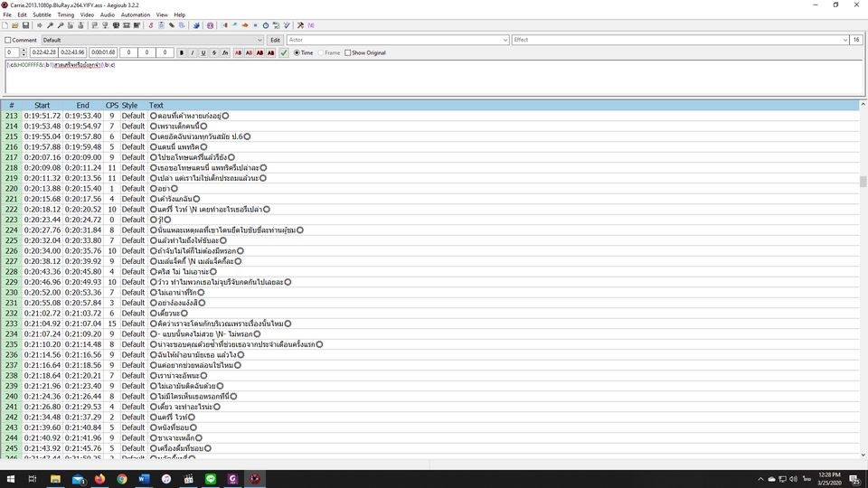Open font name chooser fn button
868x488 pixels.
click(225, 52)
